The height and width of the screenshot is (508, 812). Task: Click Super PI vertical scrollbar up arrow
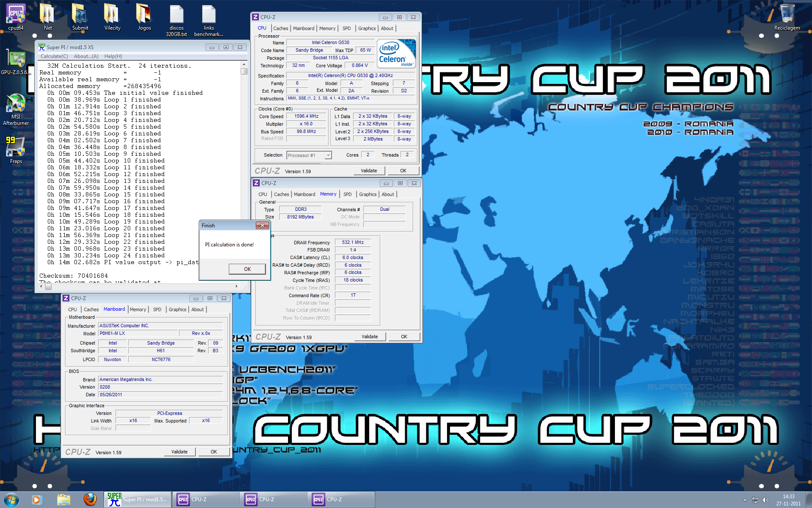click(244, 64)
